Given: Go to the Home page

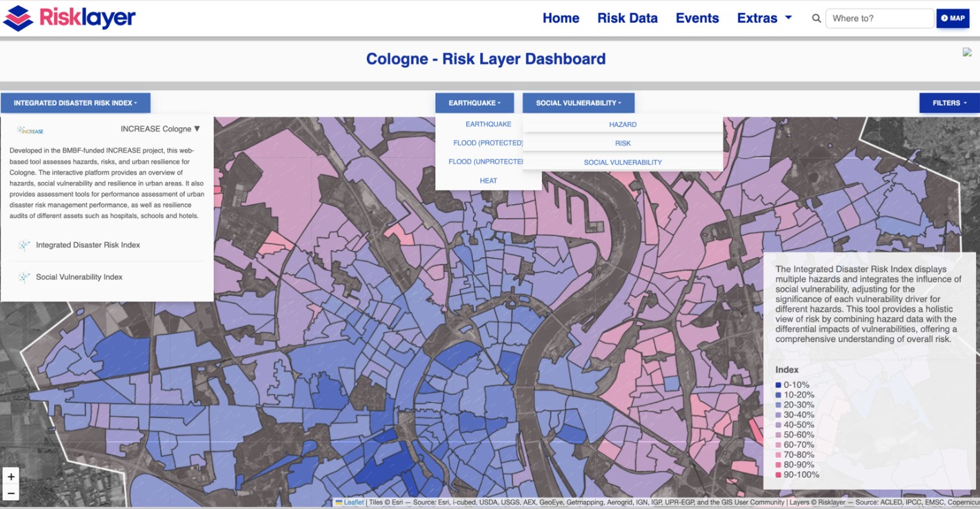Looking at the screenshot, I should tap(561, 19).
